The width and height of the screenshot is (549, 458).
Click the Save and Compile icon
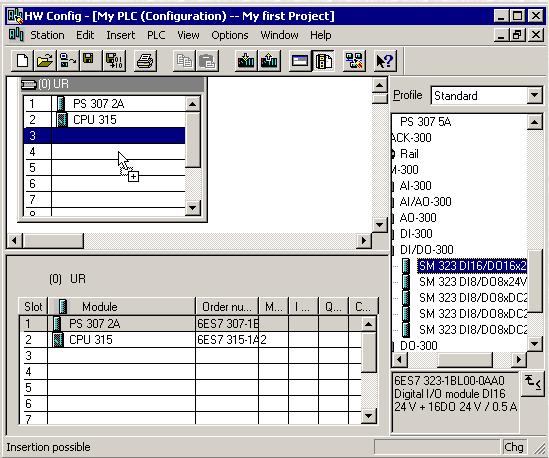[x=114, y=61]
